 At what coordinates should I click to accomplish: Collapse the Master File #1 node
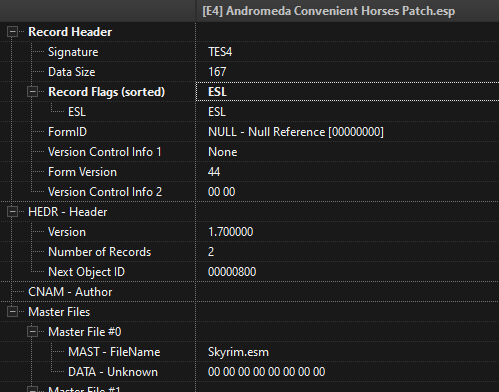(32, 389)
